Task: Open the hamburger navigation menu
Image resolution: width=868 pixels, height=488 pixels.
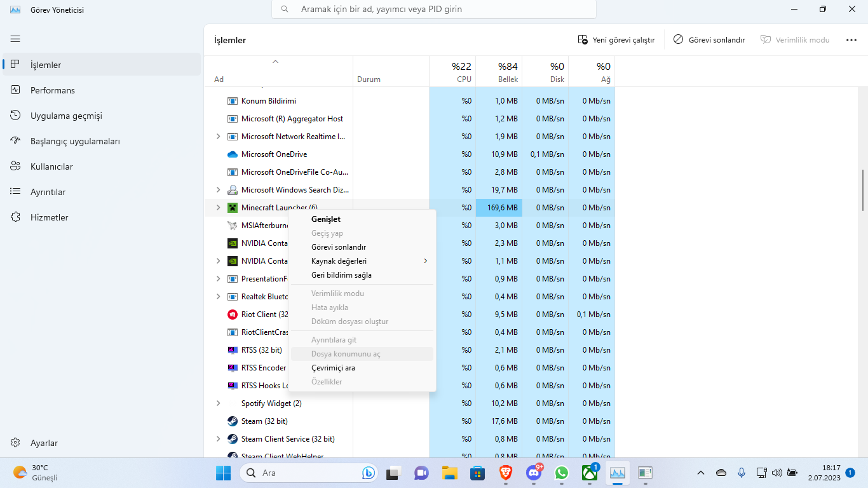Action: 15,39
